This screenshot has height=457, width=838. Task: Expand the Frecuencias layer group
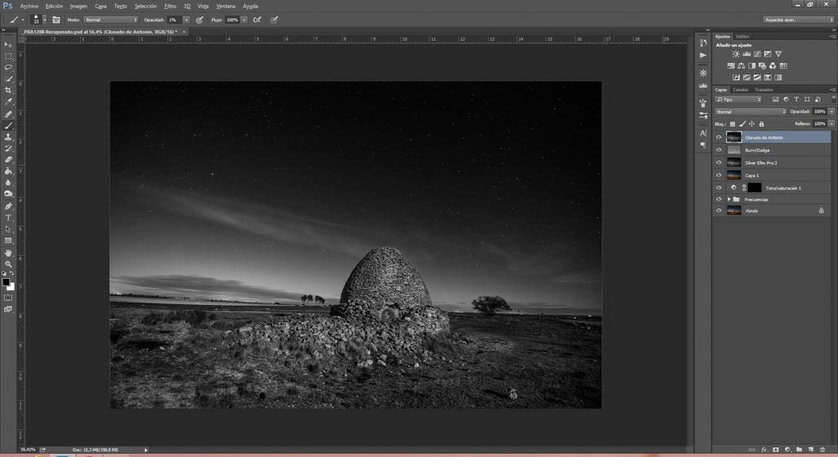click(x=729, y=199)
